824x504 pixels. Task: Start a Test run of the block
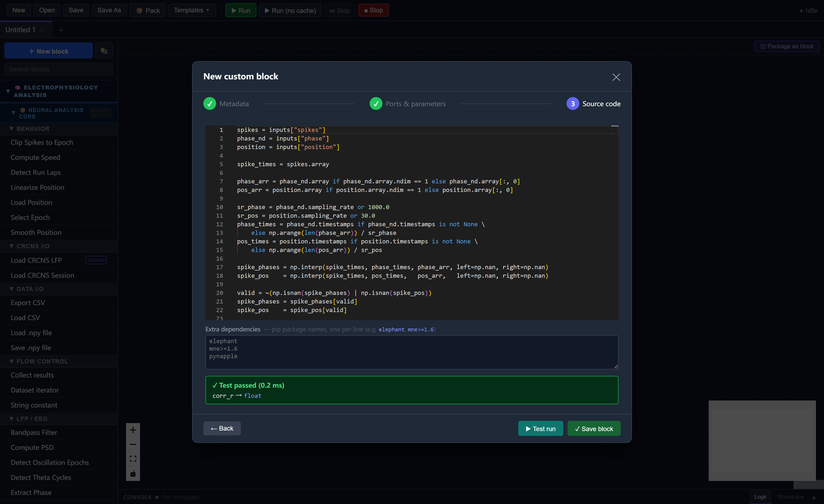[x=540, y=428]
